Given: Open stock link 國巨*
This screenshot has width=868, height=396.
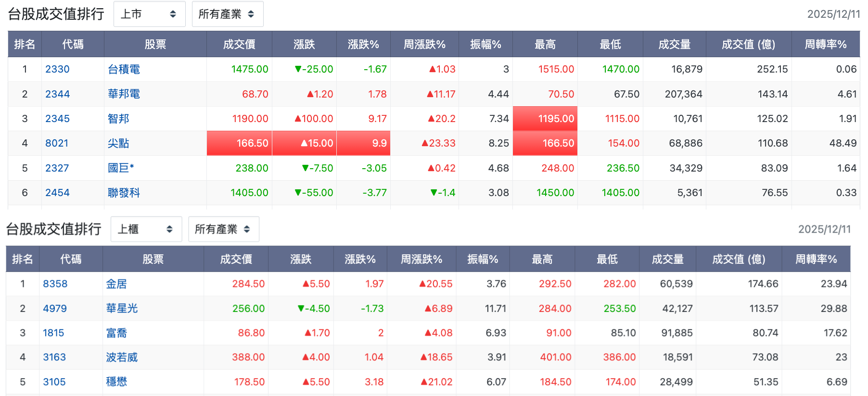Looking at the screenshot, I should [x=121, y=168].
